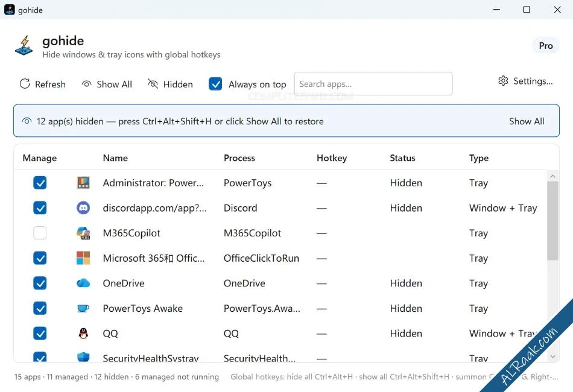573x392 pixels.
Task: Click the M365Copilot app icon
Action: 83,233
